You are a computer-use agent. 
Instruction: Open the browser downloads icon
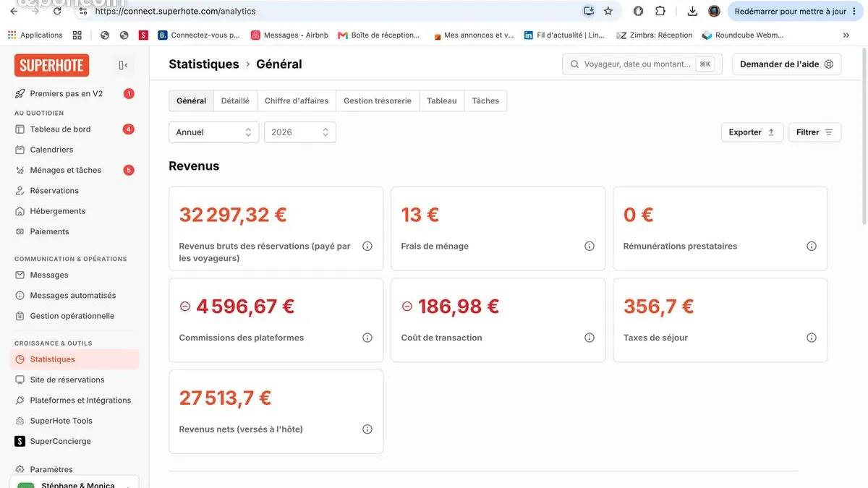tap(692, 11)
